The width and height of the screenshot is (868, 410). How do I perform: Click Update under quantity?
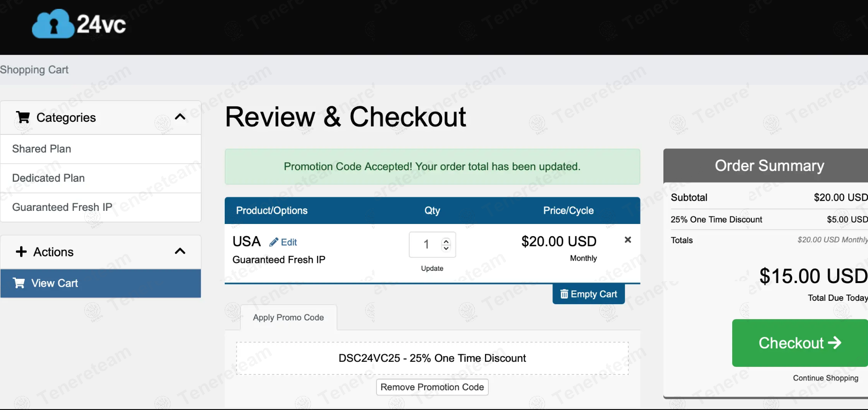pyautogui.click(x=432, y=268)
